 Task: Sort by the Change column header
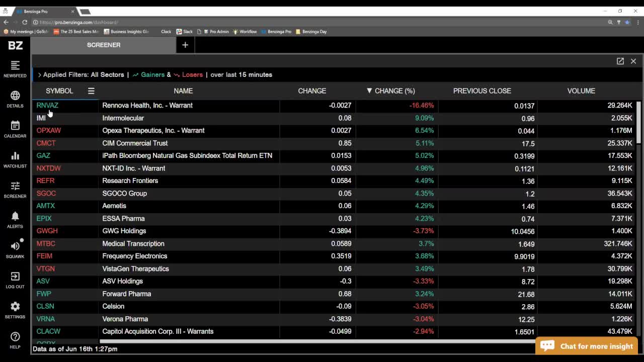pyautogui.click(x=312, y=91)
